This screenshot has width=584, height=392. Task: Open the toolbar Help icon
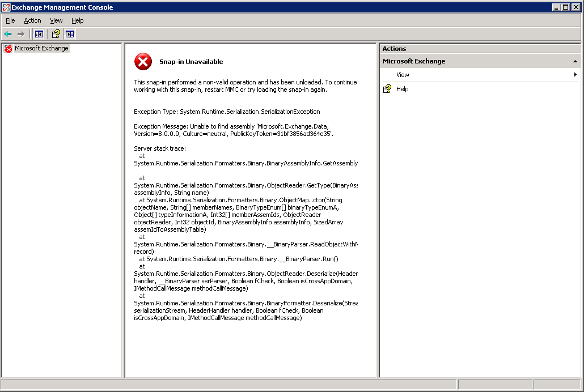56,34
